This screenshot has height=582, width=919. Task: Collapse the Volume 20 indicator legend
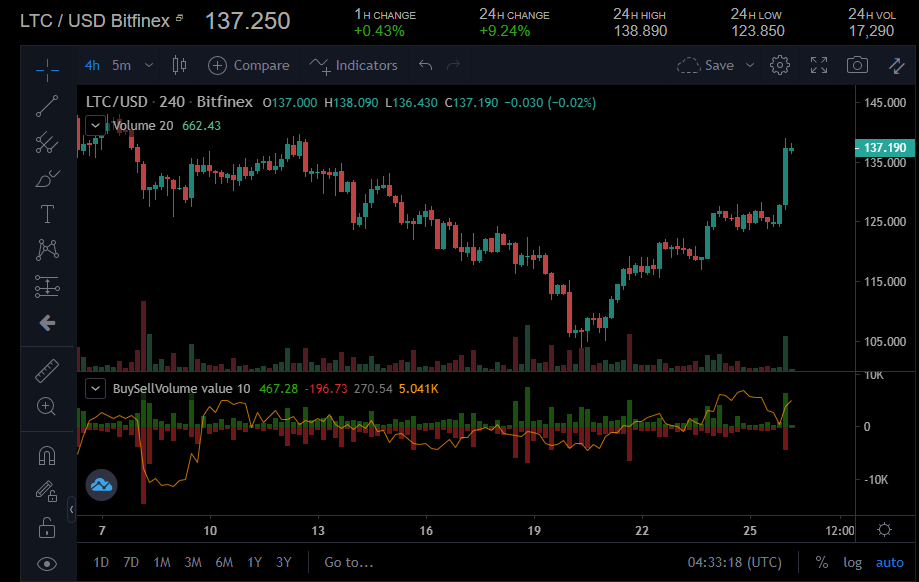tap(96, 125)
